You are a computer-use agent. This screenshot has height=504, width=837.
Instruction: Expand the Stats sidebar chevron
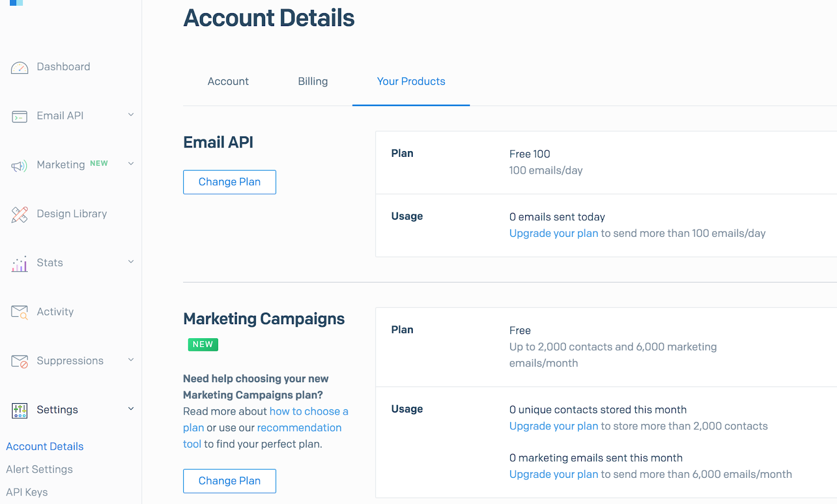[131, 262]
